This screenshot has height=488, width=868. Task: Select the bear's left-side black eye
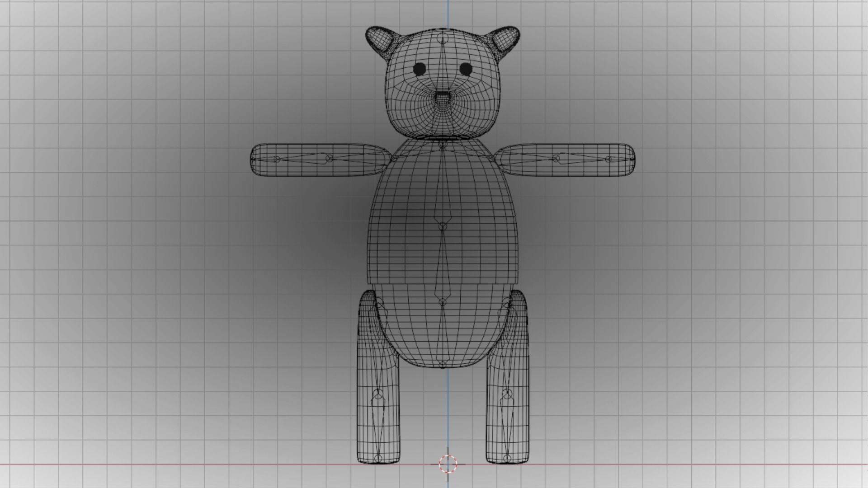coord(420,69)
